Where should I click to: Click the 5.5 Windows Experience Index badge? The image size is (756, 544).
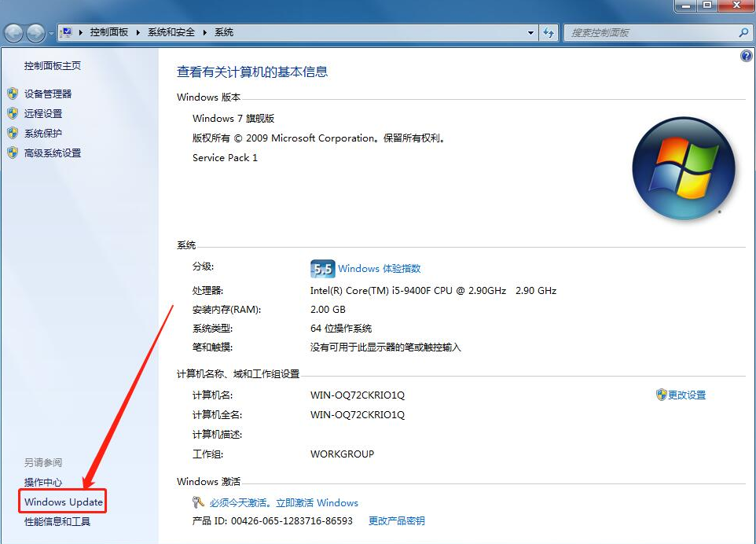tap(322, 269)
